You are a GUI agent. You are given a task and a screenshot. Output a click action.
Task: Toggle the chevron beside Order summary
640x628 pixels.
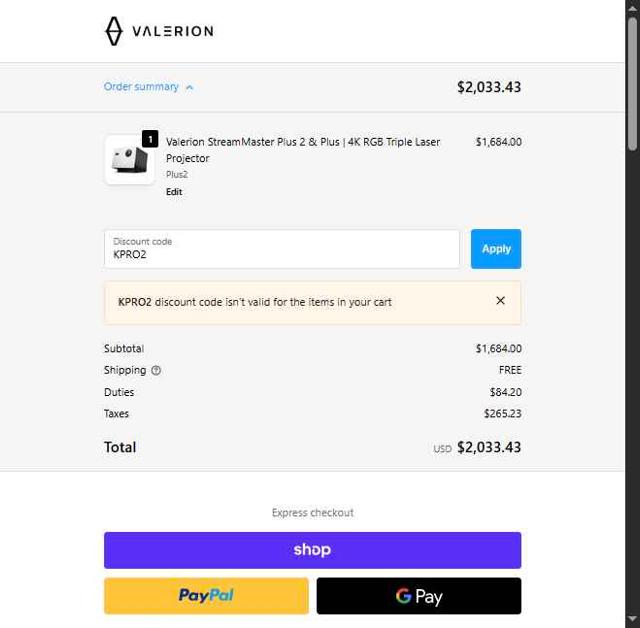tap(189, 87)
